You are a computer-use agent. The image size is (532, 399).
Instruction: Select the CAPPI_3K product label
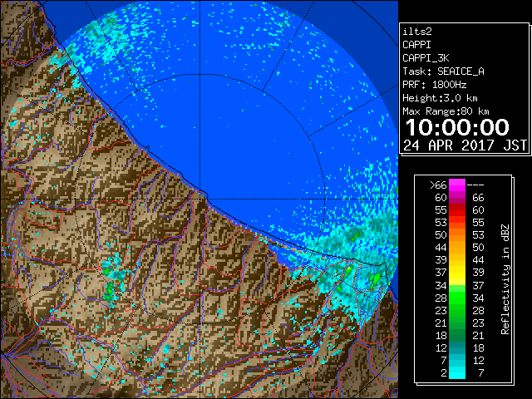tap(426, 58)
